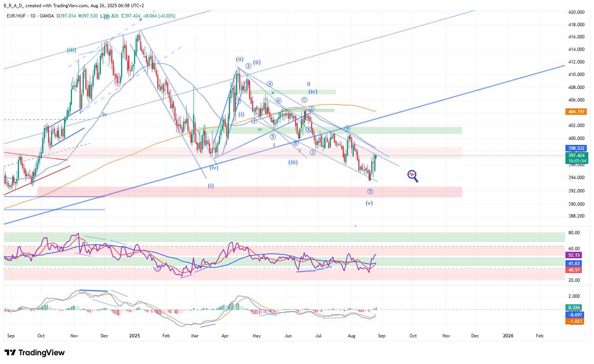The width and height of the screenshot is (594, 364).
Task: Click the 2.000 MACD scale level
Action: [x=574, y=296]
